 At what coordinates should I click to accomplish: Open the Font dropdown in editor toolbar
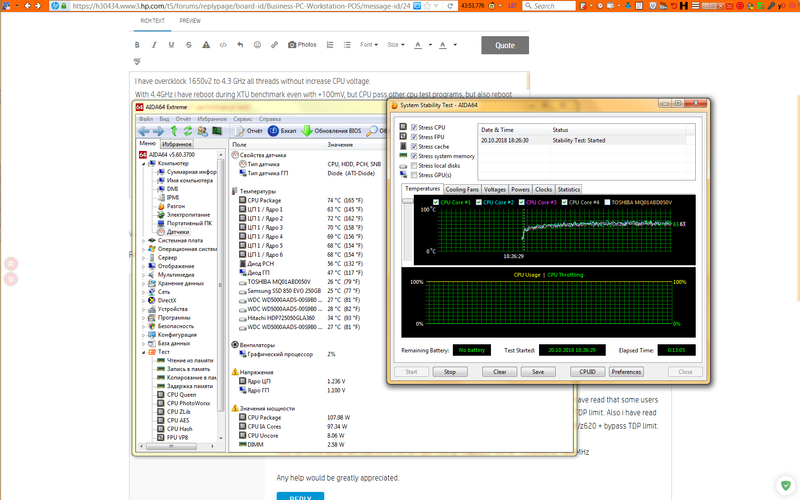369,45
